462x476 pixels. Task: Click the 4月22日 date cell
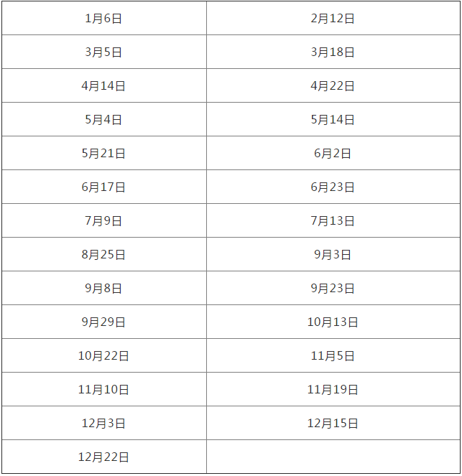click(333, 85)
